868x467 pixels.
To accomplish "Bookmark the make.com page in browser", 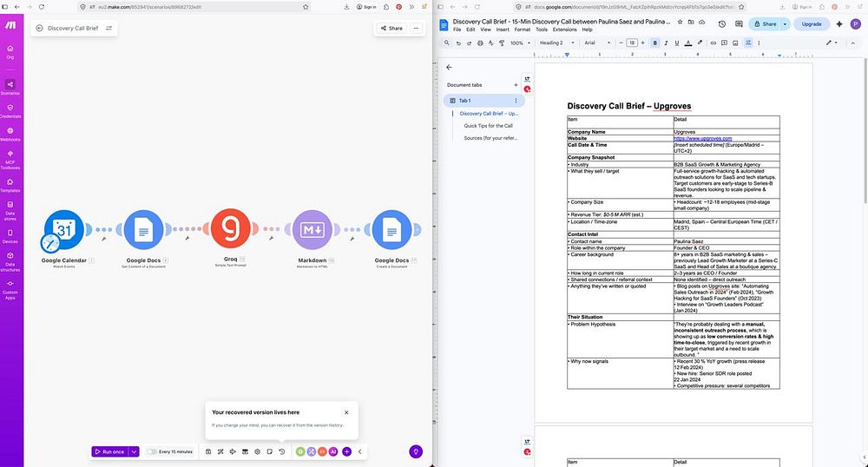I will [x=306, y=7].
